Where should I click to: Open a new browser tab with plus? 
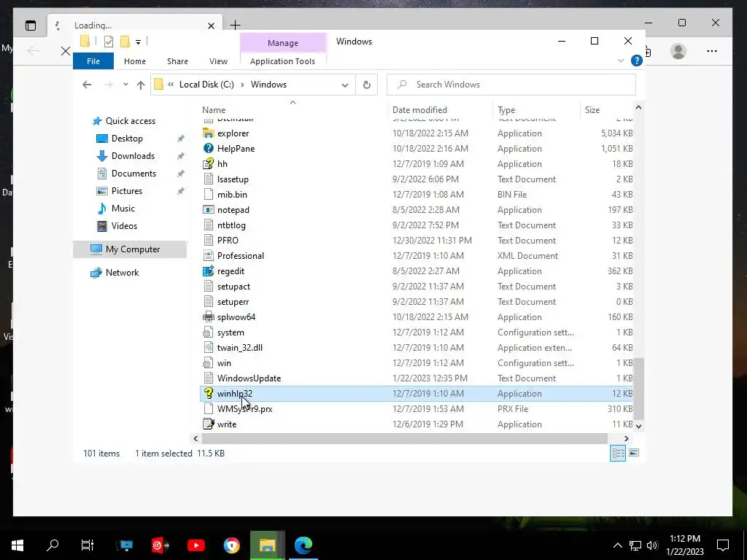point(236,26)
